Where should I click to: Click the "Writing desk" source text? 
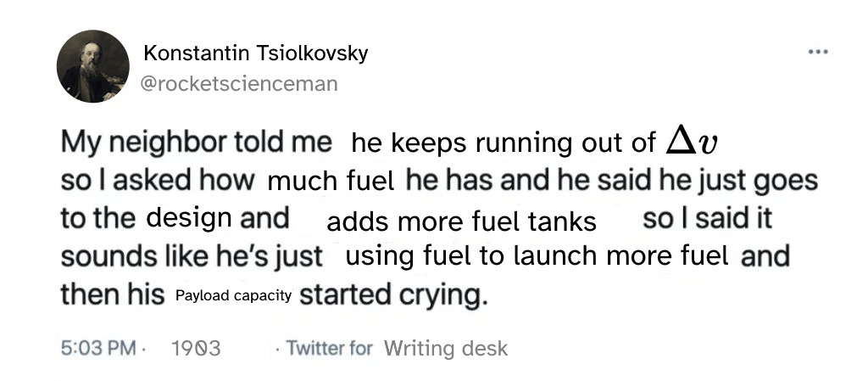pos(446,348)
